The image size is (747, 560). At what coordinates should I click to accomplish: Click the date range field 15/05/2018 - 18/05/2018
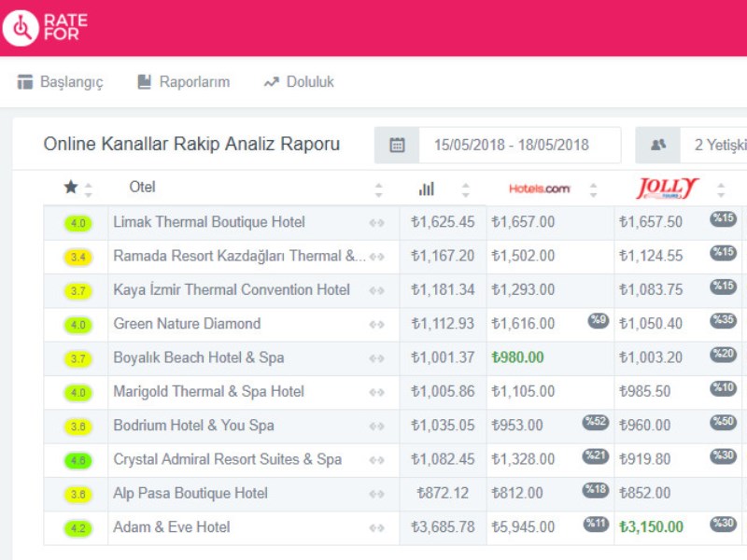511,145
